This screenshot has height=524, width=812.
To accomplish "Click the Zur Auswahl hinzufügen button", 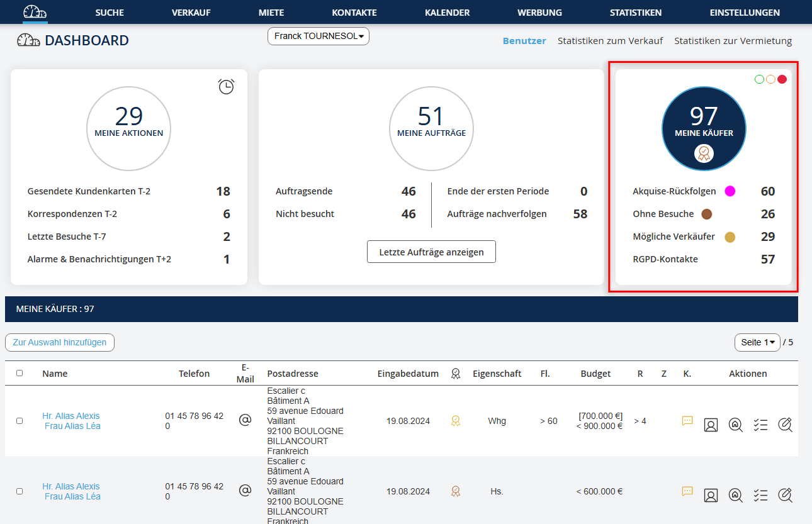I will [60, 342].
